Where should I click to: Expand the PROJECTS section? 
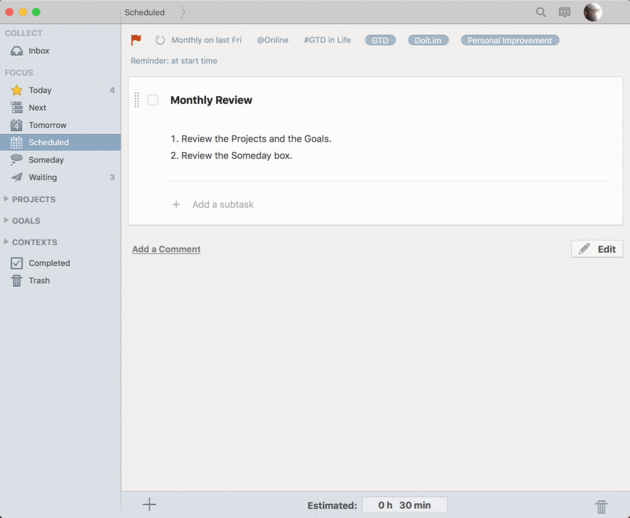tap(6, 199)
